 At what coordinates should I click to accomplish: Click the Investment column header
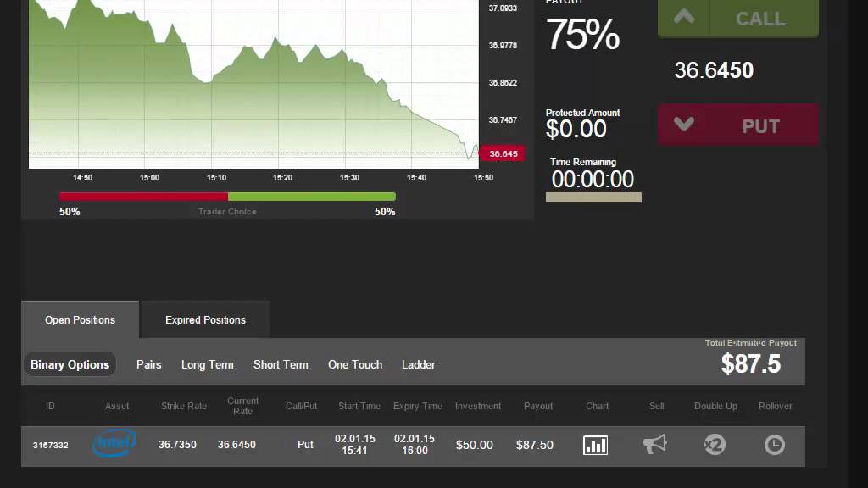[478, 406]
